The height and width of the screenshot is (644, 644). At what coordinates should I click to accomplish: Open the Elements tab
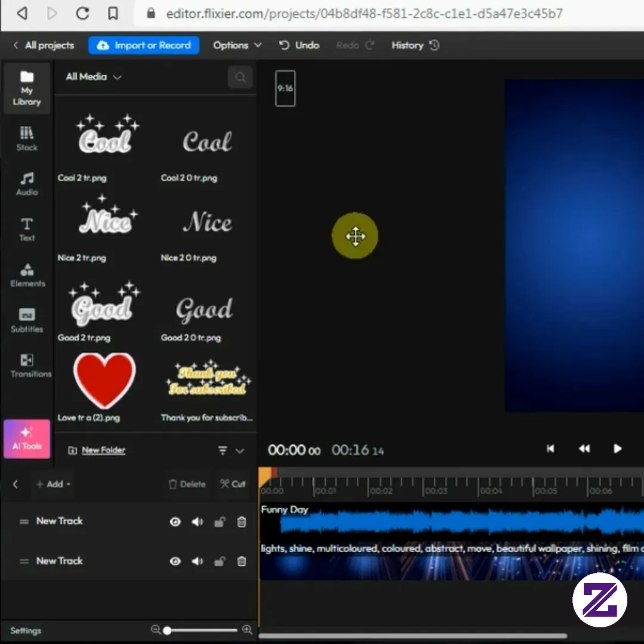[27, 275]
